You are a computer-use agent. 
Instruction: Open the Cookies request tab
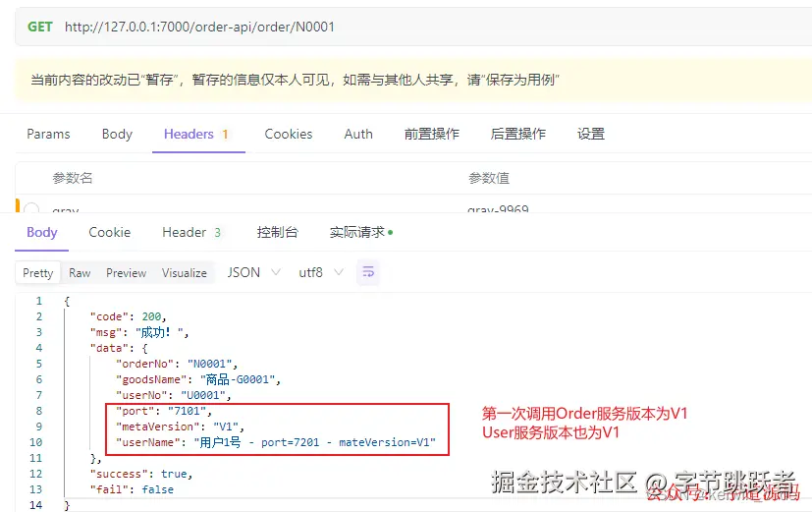click(x=289, y=135)
